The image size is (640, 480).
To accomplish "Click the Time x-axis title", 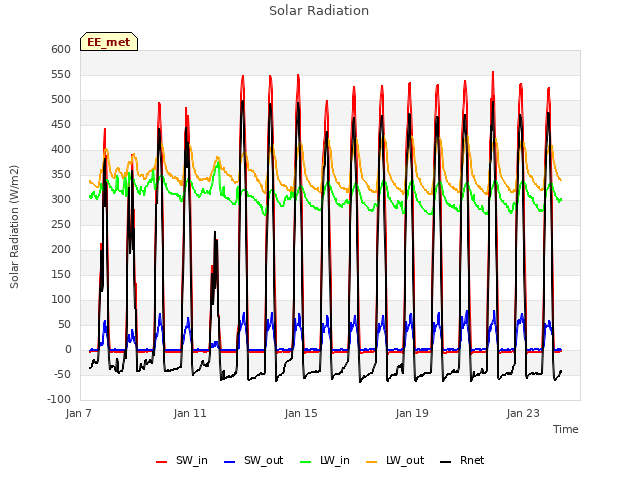I will pos(566,429).
